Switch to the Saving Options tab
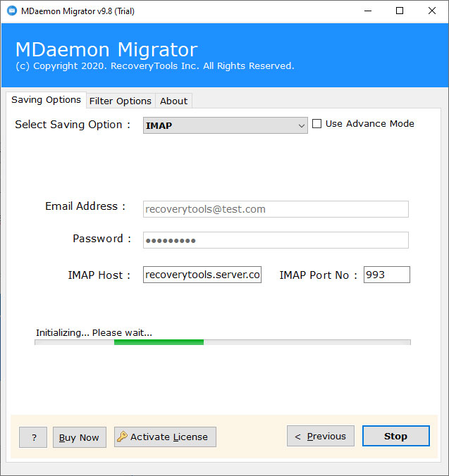 46,100
